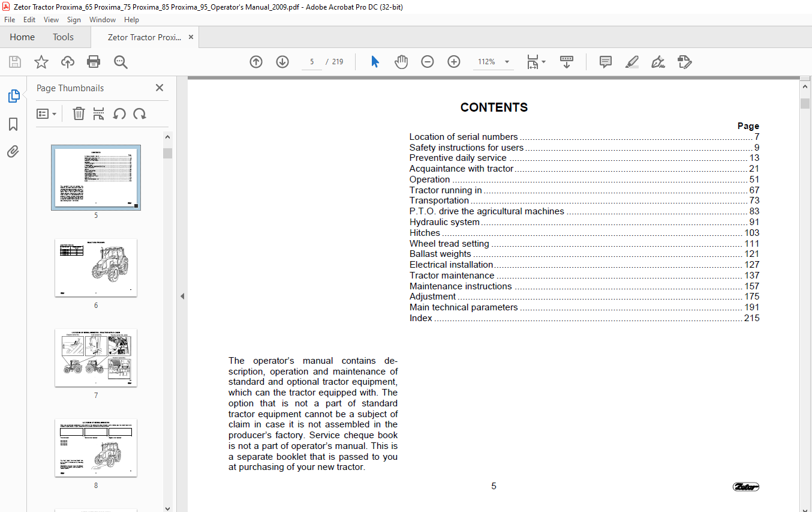Image resolution: width=812 pixels, height=512 pixels.
Task: Rotate page counterclockwise
Action: point(119,113)
